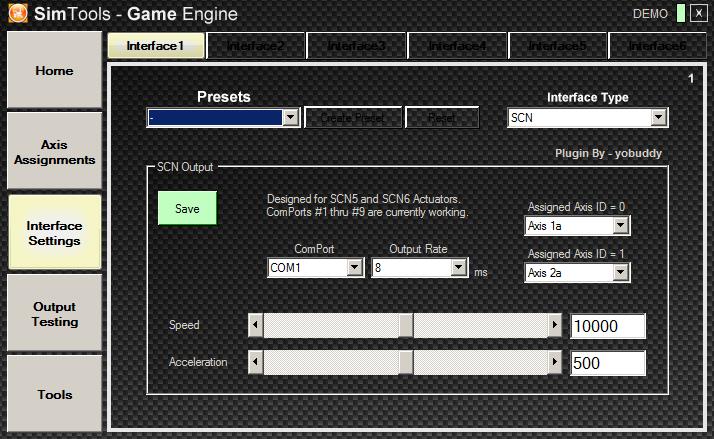Open the Axis 1a assignment dropdown

(577, 225)
